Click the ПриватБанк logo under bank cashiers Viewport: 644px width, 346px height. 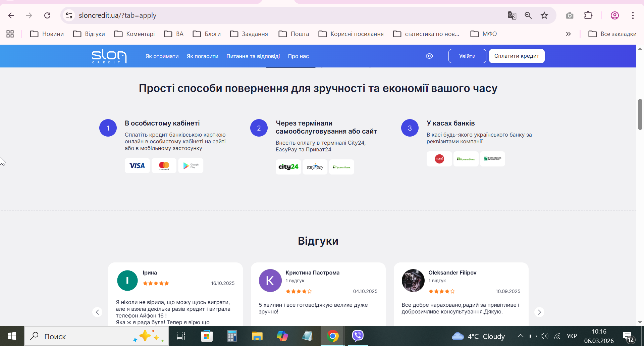(x=466, y=159)
